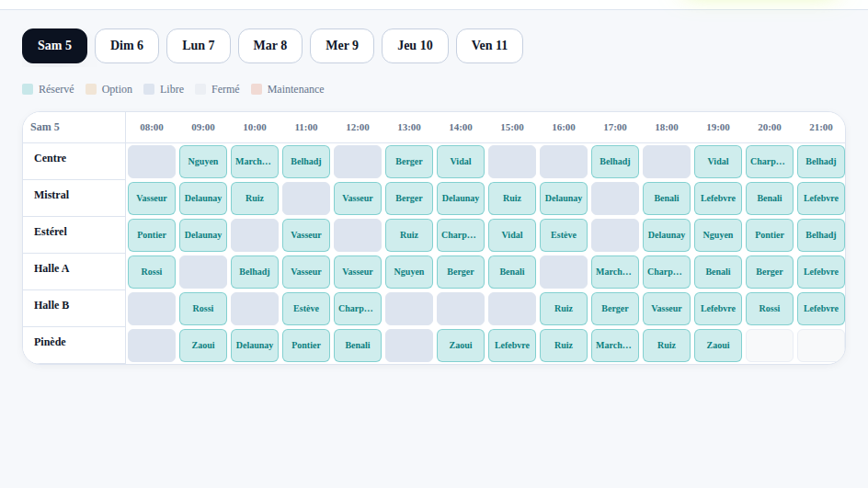Image resolution: width=868 pixels, height=488 pixels.
Task: Open Benali booking on Mistral at 18:00
Action: (667, 199)
